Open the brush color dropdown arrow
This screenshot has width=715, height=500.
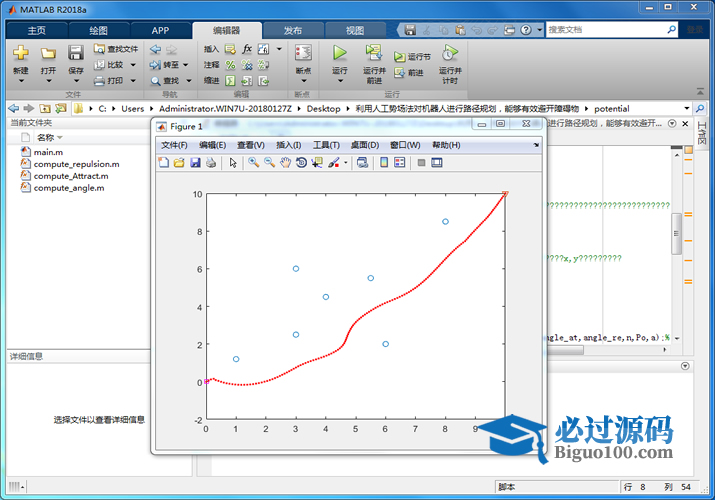tap(346, 163)
